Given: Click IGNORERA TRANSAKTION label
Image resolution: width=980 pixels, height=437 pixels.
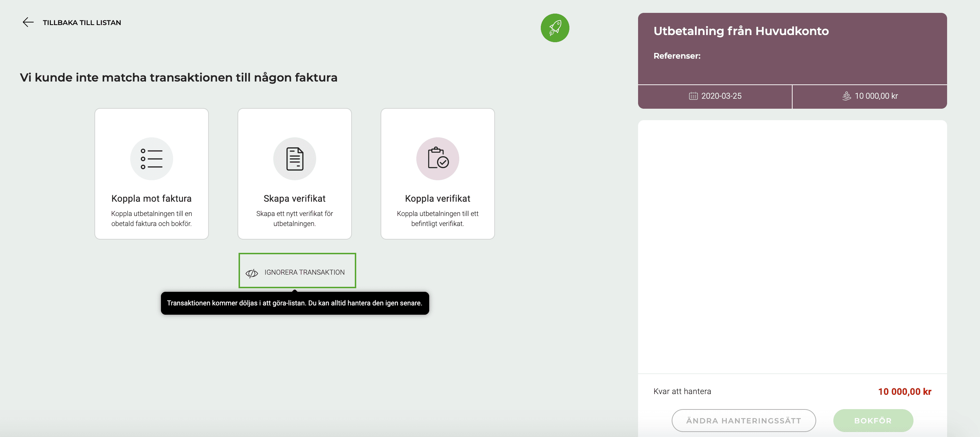Looking at the screenshot, I should [x=304, y=272].
